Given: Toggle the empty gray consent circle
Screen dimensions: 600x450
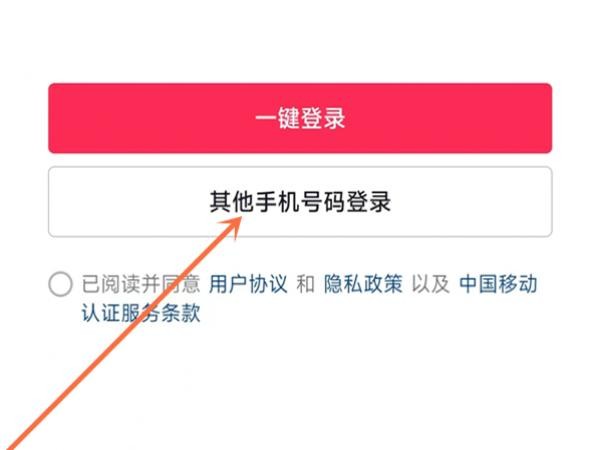Looking at the screenshot, I should coord(60,284).
